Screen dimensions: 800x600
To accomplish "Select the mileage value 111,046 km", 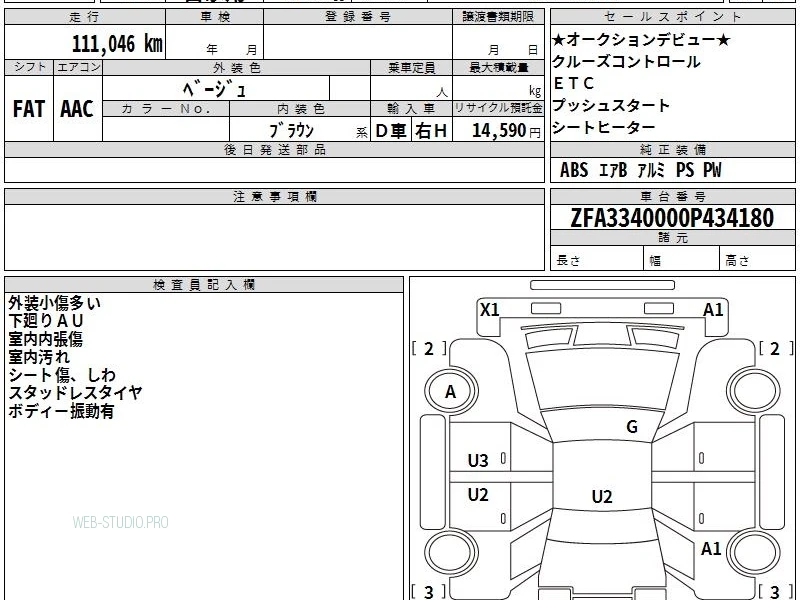I will [x=117, y=44].
